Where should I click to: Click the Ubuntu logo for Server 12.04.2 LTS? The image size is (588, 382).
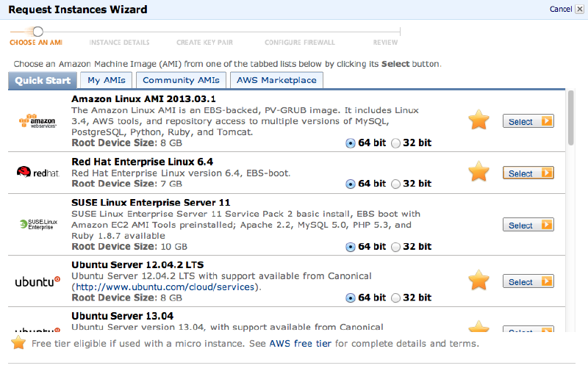pyautogui.click(x=37, y=281)
